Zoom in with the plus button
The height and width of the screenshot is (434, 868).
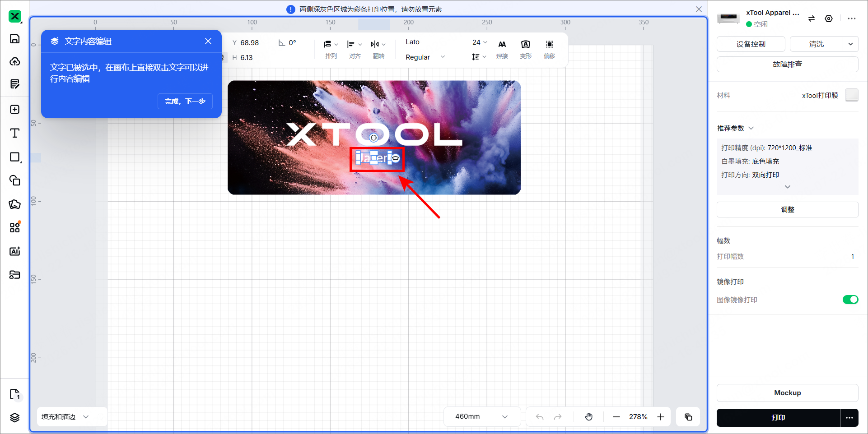[x=661, y=417]
